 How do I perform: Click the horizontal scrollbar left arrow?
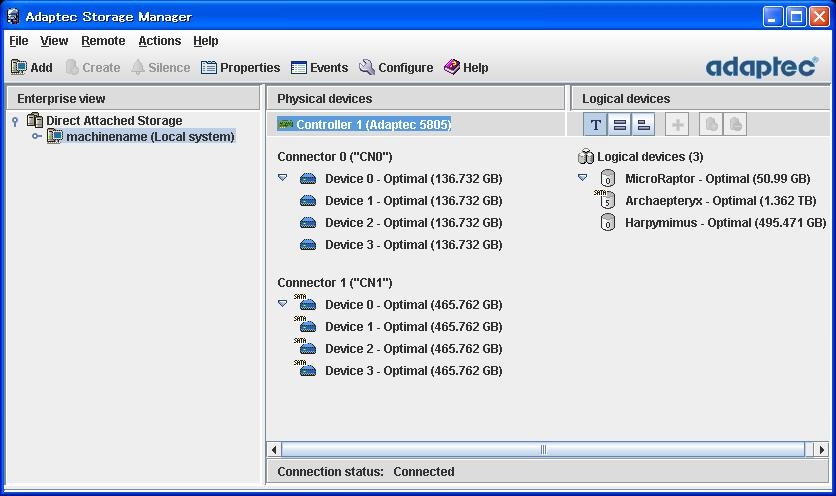click(x=274, y=450)
